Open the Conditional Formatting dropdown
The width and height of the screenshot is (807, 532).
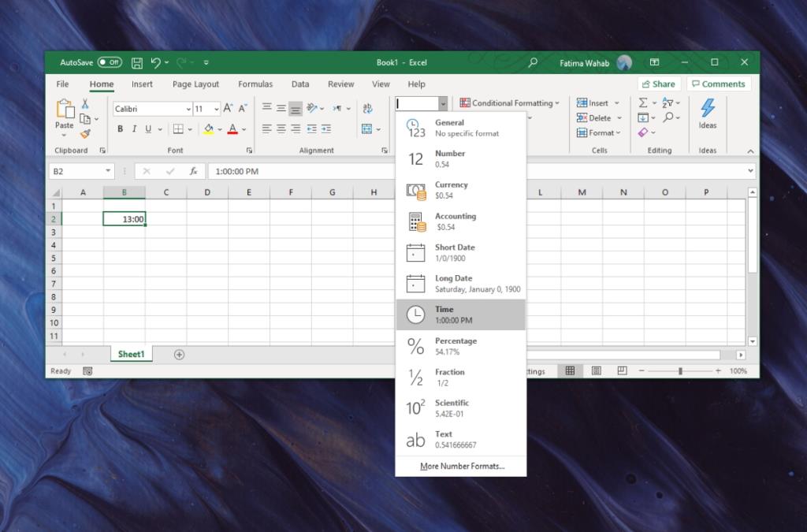509,103
